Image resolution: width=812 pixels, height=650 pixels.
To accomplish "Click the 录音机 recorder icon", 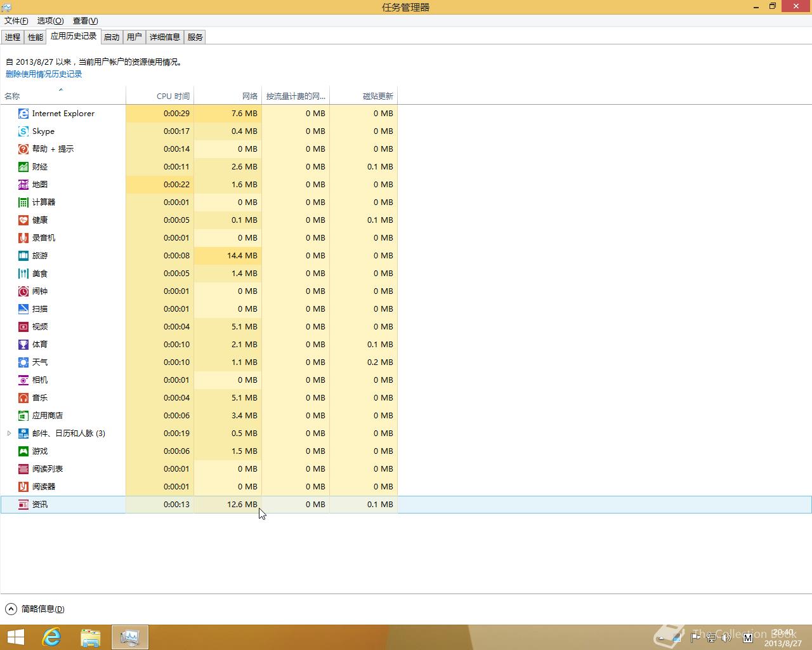I will (x=23, y=238).
